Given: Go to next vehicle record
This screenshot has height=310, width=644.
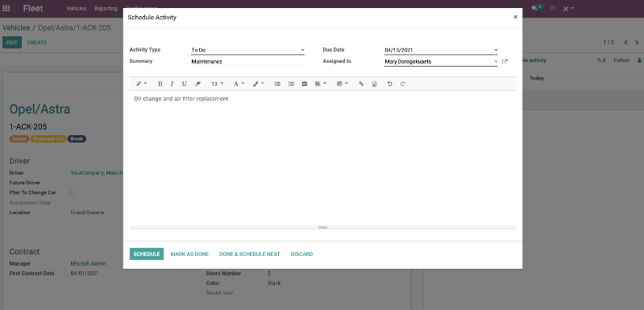Looking at the screenshot, I should [x=637, y=43].
